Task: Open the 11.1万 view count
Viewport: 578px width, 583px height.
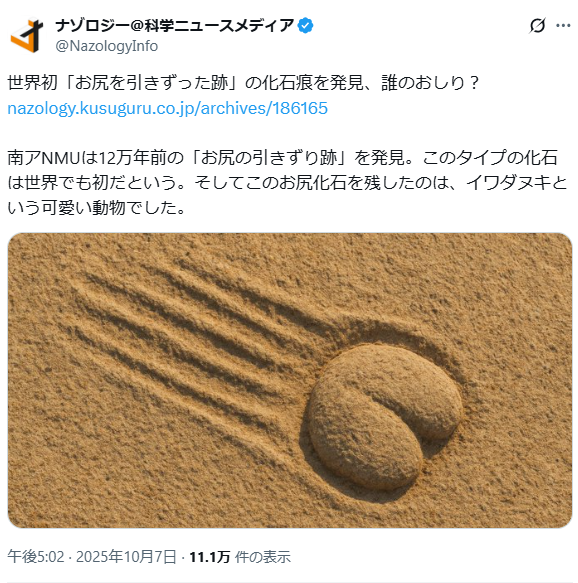Action: (210, 557)
